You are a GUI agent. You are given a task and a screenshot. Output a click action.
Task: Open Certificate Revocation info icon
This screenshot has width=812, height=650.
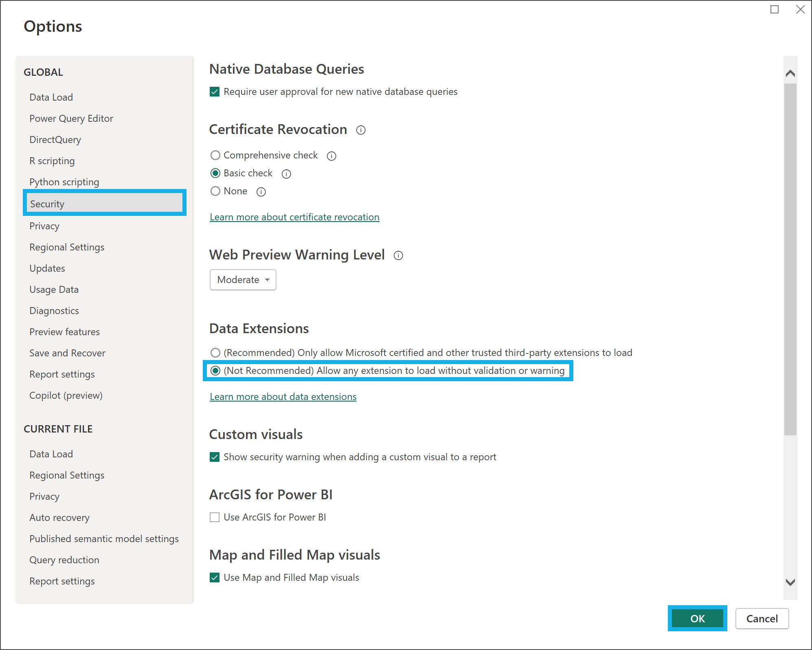[x=361, y=130]
